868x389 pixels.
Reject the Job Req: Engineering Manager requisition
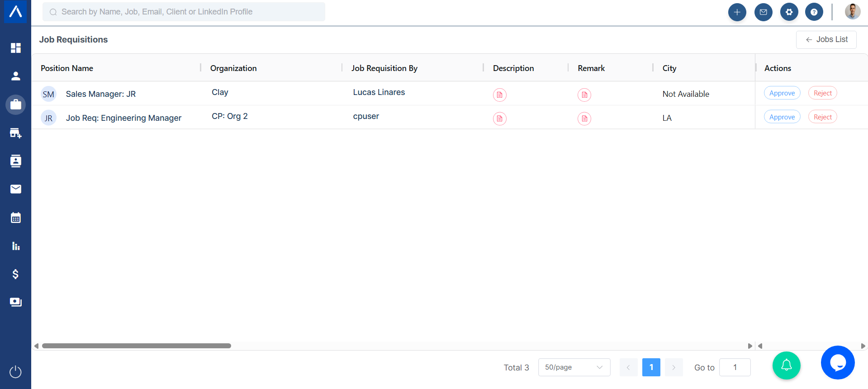(x=822, y=117)
